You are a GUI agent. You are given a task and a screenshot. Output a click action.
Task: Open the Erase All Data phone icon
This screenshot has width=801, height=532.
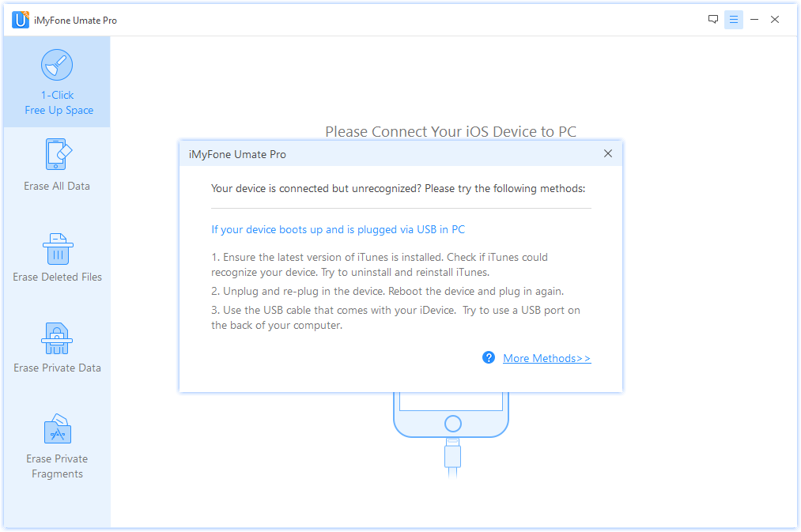pos(57,154)
